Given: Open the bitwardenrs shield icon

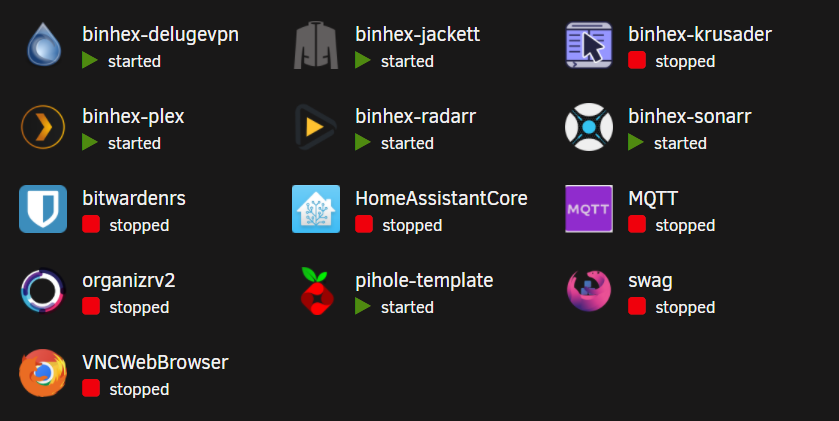Looking at the screenshot, I should point(43,209).
